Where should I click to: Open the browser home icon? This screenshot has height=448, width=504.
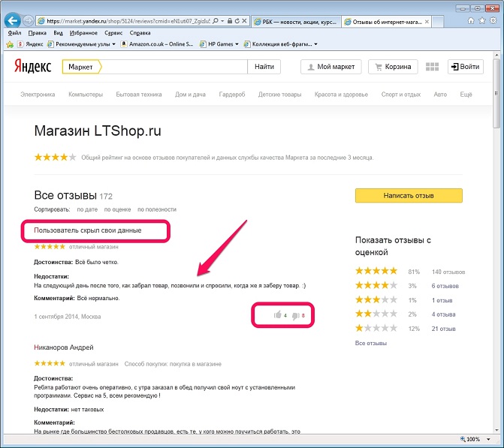[471, 20]
